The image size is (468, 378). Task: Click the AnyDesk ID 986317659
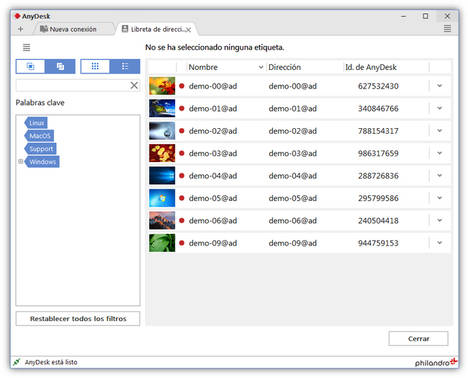(378, 153)
